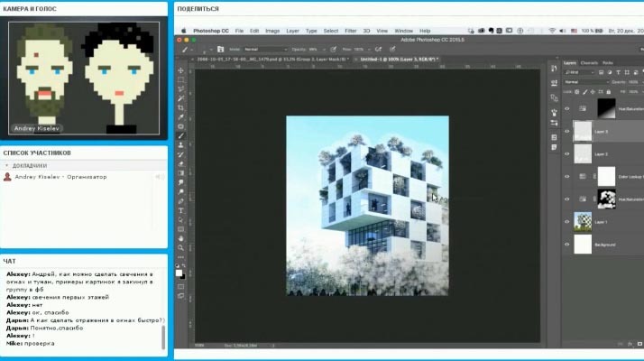Collapse the ДОКЛАДЧИКИ participants group
Image resolution: width=644 pixels, height=361 pixels.
[x=6, y=166]
